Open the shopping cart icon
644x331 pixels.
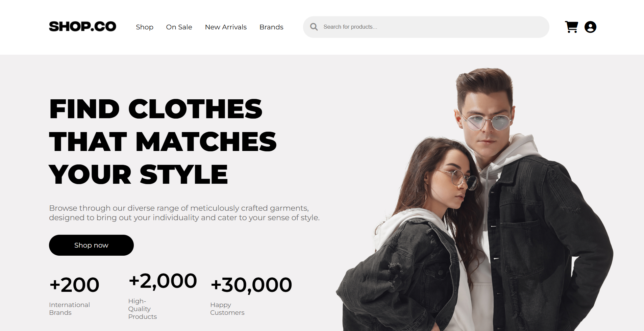(x=571, y=27)
